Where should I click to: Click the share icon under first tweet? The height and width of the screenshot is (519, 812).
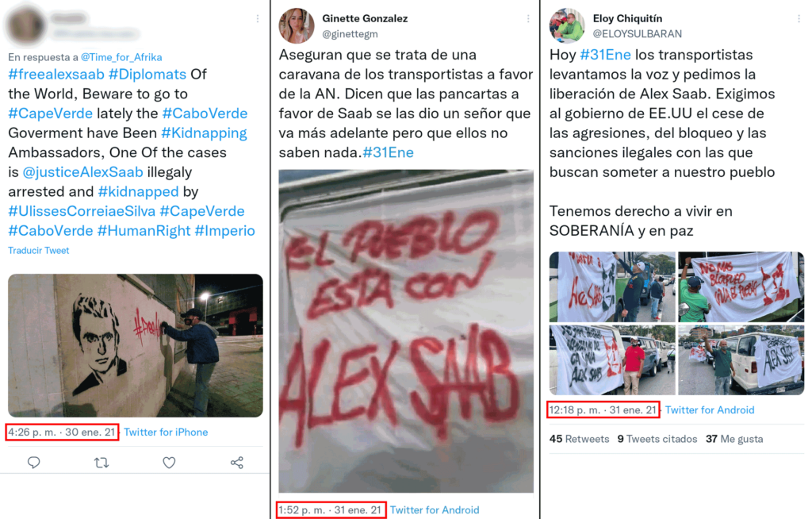click(x=236, y=463)
